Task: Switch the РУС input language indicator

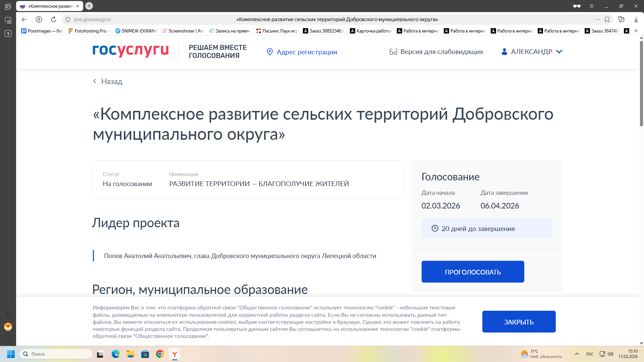Action: 590,354
